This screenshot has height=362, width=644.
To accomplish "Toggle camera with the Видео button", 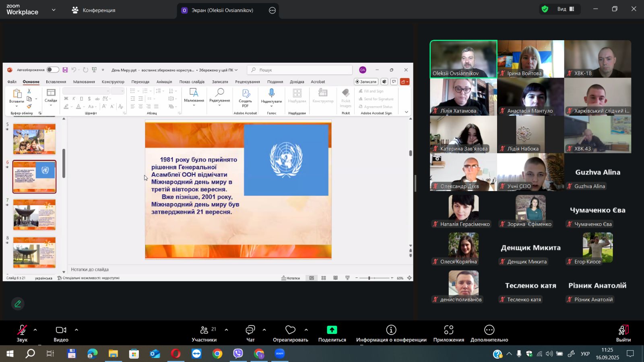I will 61,333.
